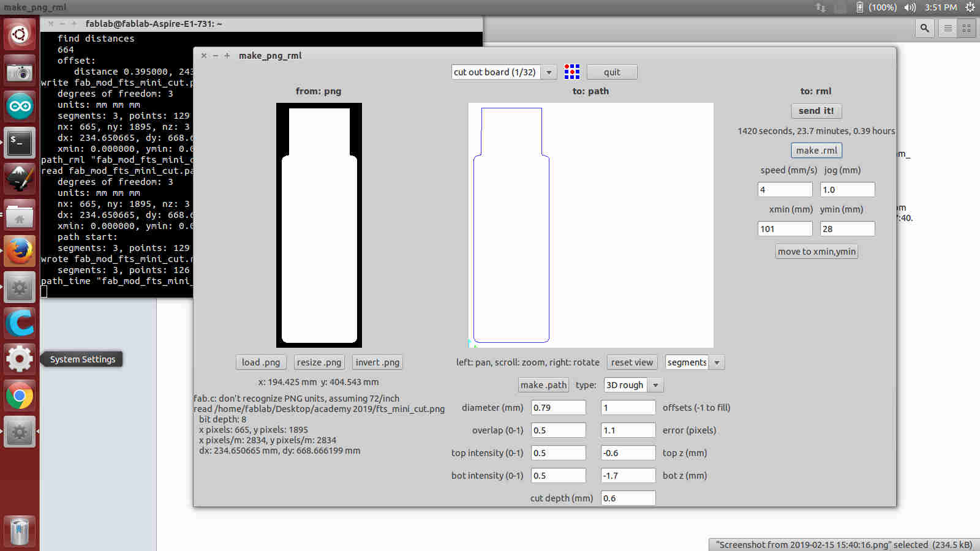The height and width of the screenshot is (551, 980).
Task: Click the xmin (mm) field showing 101
Action: 785,229
